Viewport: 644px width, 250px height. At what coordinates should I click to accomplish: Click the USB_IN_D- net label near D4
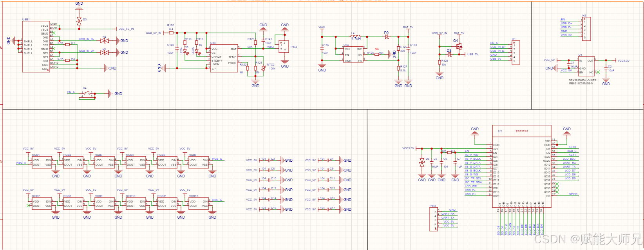pos(86,39)
